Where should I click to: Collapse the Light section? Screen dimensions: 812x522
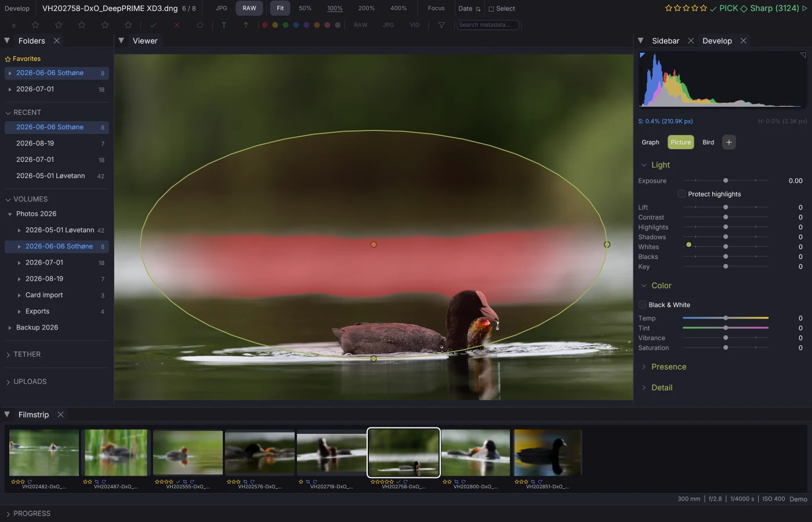(x=644, y=165)
